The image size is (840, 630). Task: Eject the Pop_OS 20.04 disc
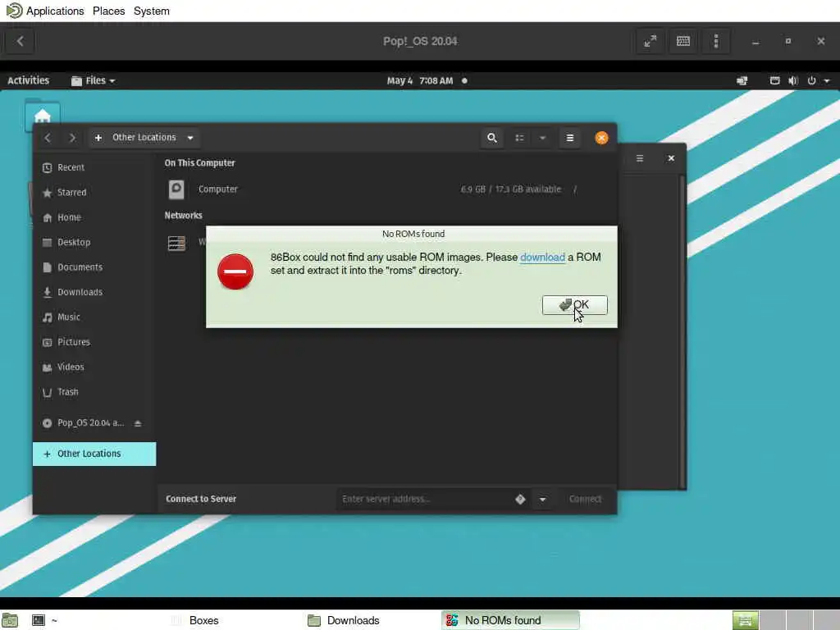138,423
